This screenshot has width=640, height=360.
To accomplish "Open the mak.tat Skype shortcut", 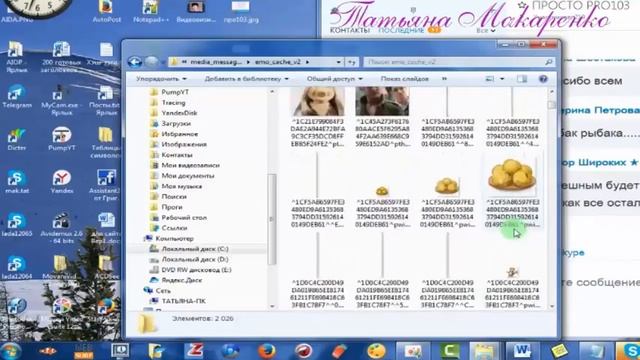I will 17,182.
